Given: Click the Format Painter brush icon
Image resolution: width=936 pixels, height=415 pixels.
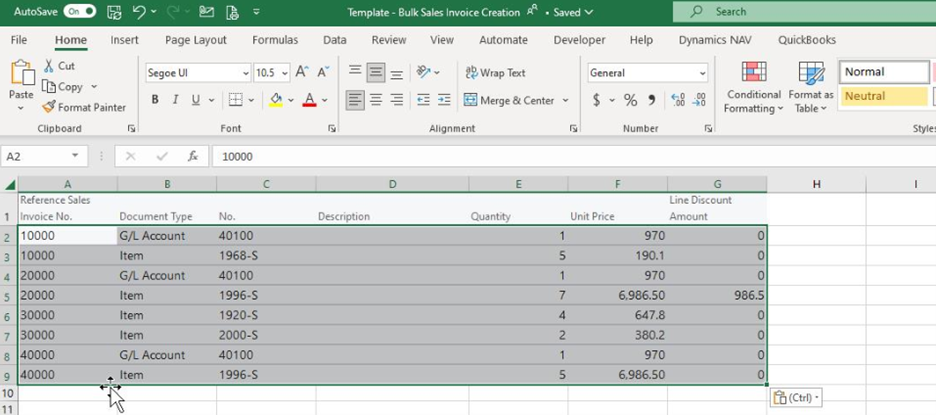Looking at the screenshot, I should pyautogui.click(x=49, y=107).
